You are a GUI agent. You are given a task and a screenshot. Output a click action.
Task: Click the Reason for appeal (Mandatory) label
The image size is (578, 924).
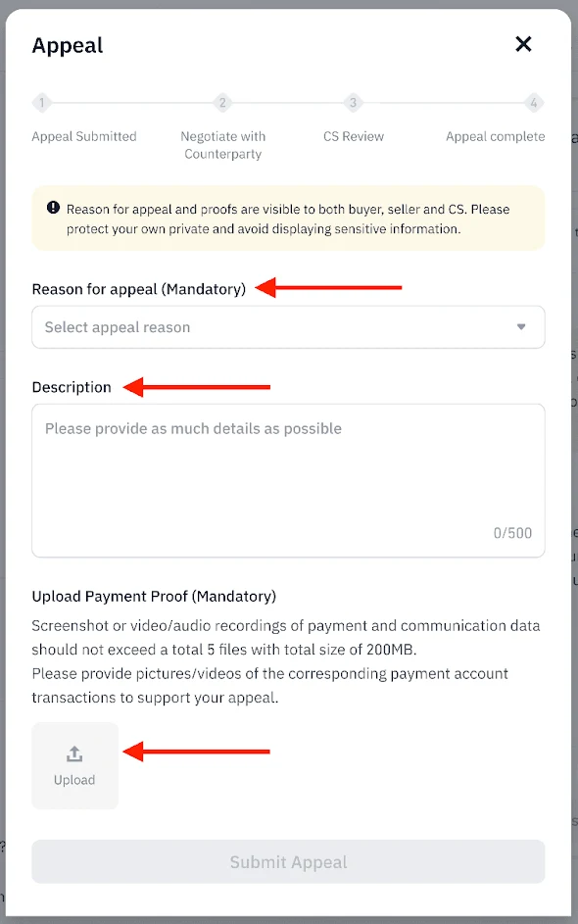139,289
